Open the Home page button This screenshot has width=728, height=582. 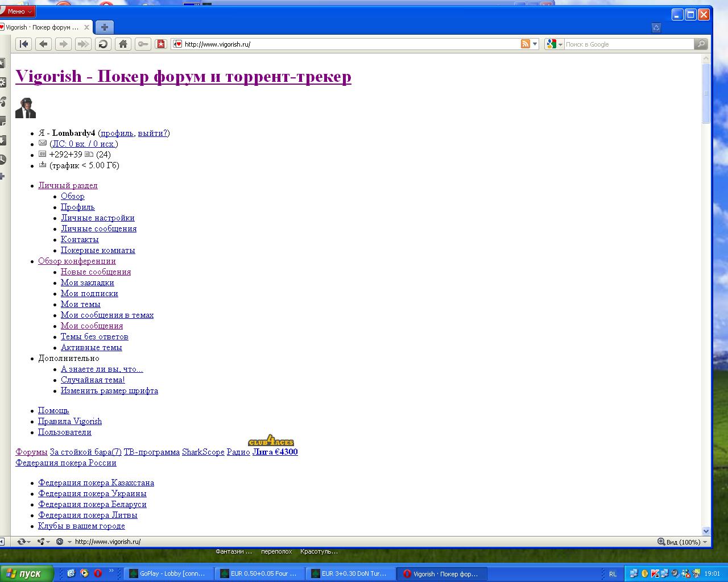click(123, 44)
